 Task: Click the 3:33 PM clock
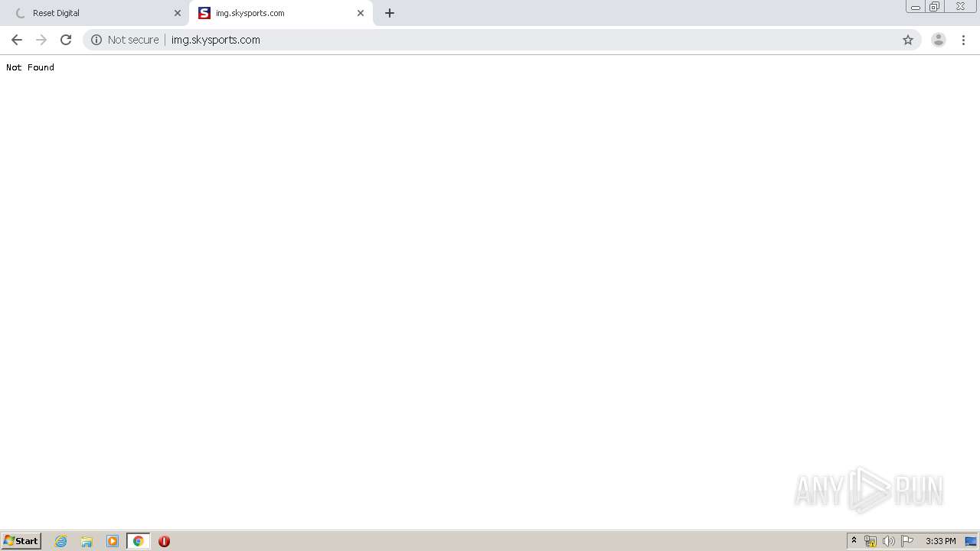pyautogui.click(x=940, y=541)
